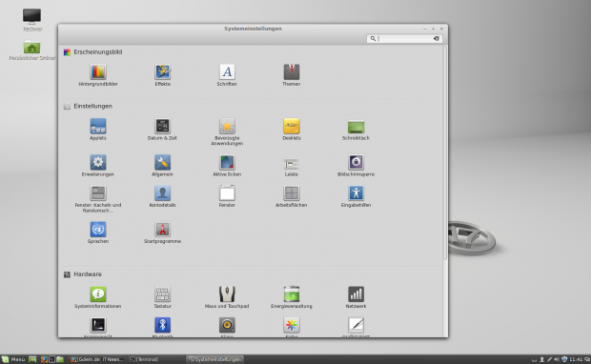Click the Einstellungen section heading

(x=93, y=107)
